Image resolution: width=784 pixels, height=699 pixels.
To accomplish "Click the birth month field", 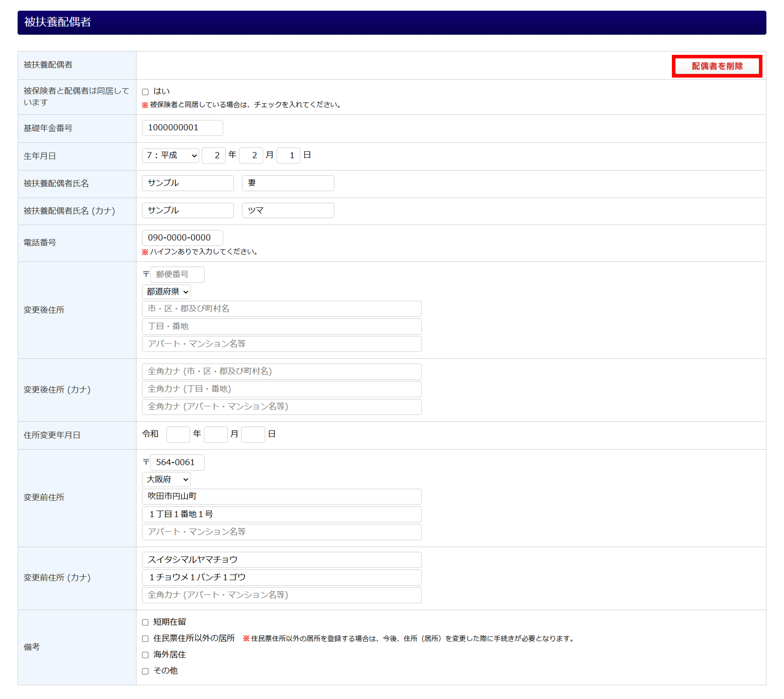I will 251,156.
